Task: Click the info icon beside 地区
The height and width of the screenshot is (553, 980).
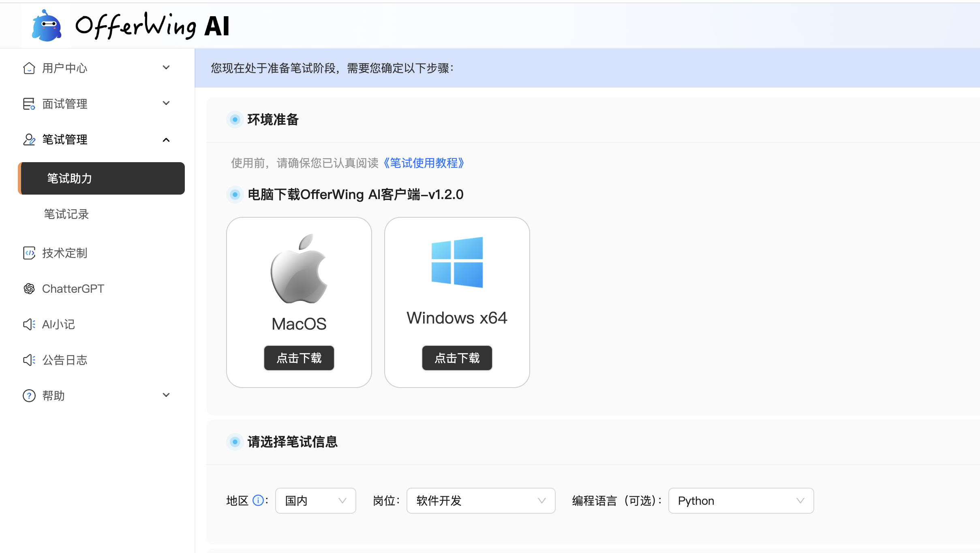Action: point(258,500)
